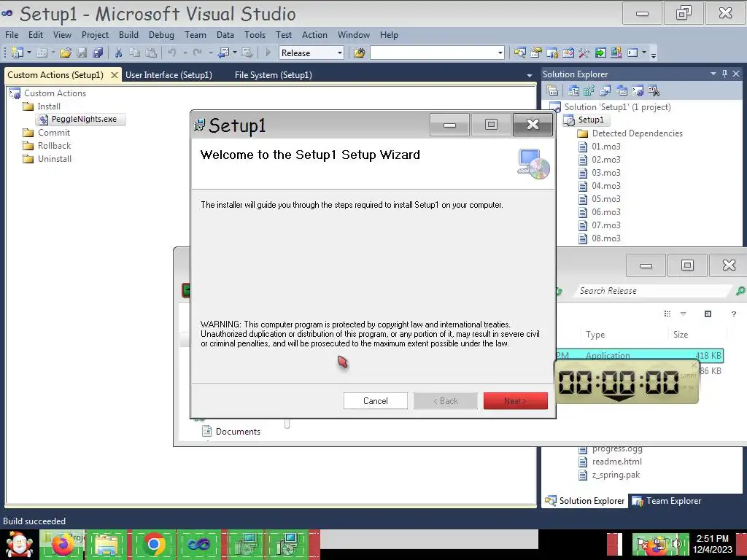The height and width of the screenshot is (560, 747).
Task: Switch to the Team Explorer tab
Action: click(667, 500)
